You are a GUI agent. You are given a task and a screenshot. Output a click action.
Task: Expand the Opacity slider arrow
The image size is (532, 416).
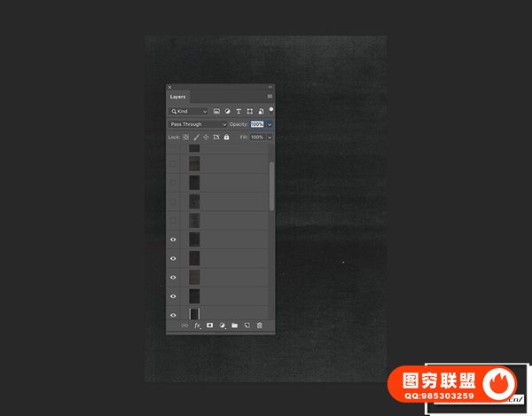[270, 124]
